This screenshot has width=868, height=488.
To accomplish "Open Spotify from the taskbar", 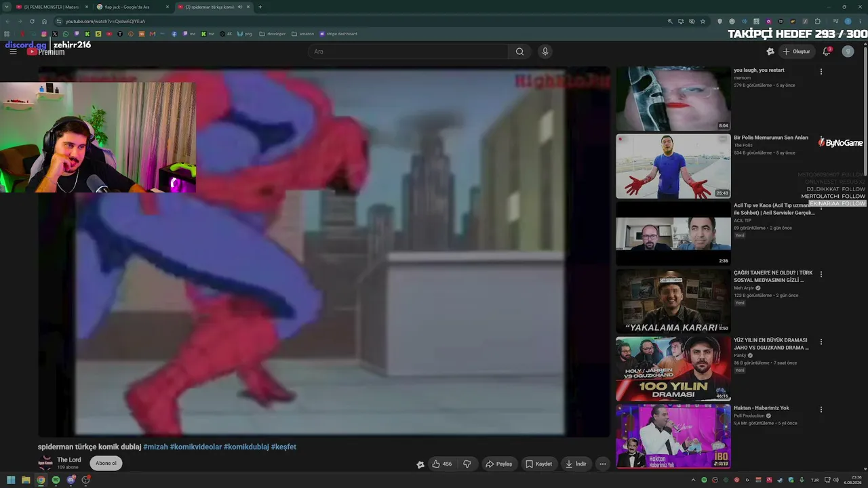I will click(x=56, y=480).
